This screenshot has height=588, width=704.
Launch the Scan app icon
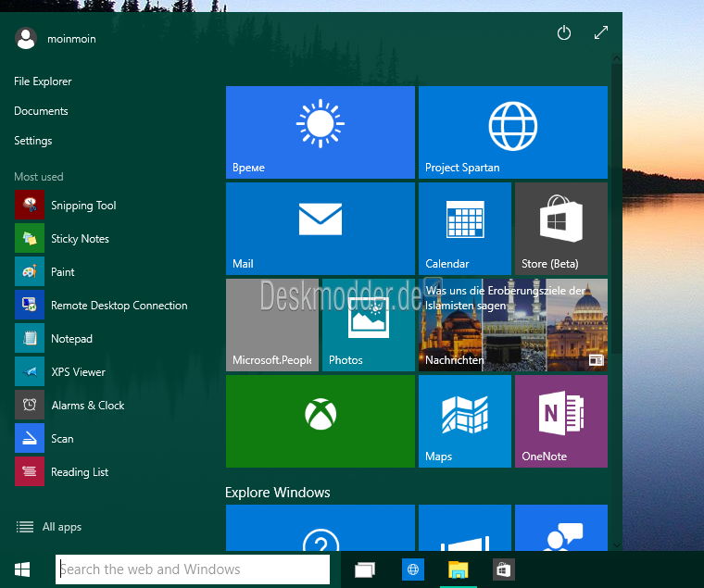pos(30,438)
